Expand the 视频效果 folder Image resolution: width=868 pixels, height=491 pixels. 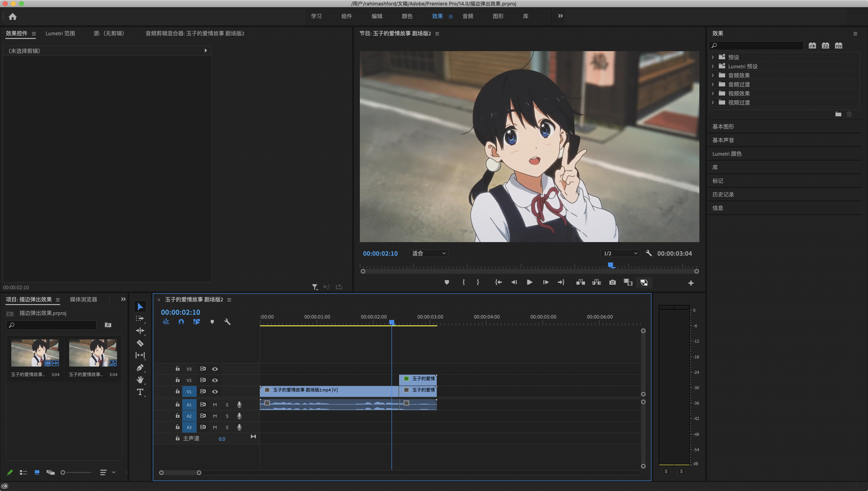coord(712,93)
